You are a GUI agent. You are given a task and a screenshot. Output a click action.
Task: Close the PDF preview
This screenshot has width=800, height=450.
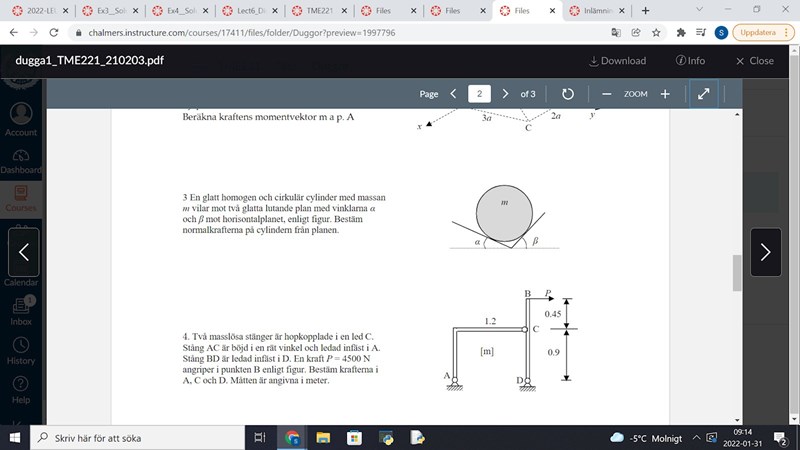(754, 60)
